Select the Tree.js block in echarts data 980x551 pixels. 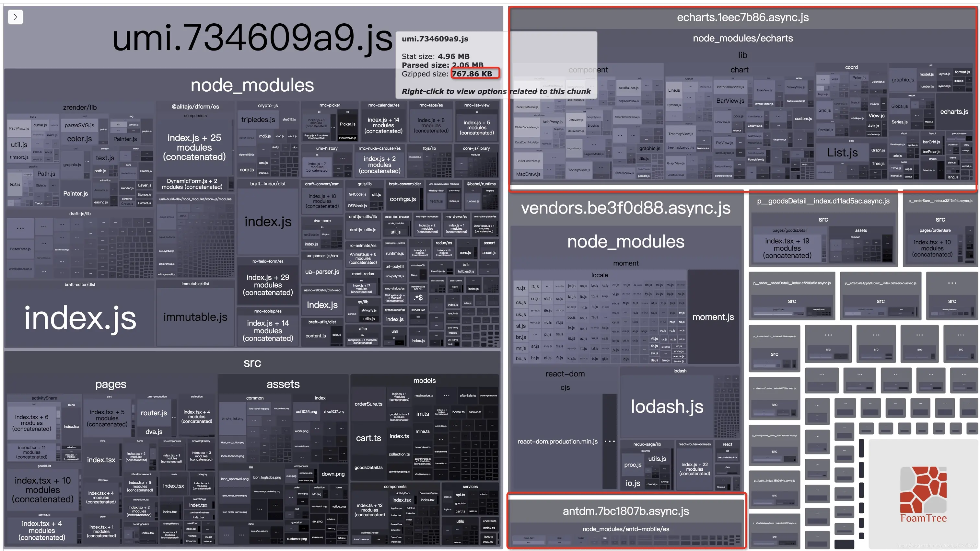[878, 164]
